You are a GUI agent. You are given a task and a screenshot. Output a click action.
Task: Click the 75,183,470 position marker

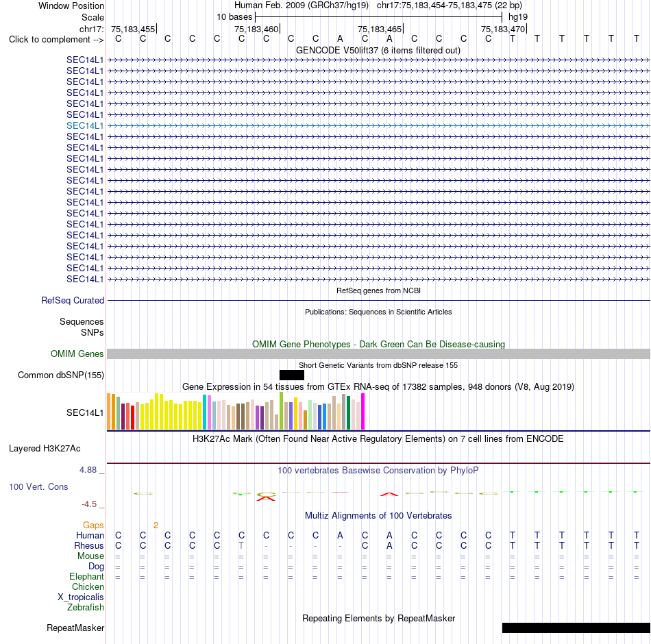tap(503, 29)
